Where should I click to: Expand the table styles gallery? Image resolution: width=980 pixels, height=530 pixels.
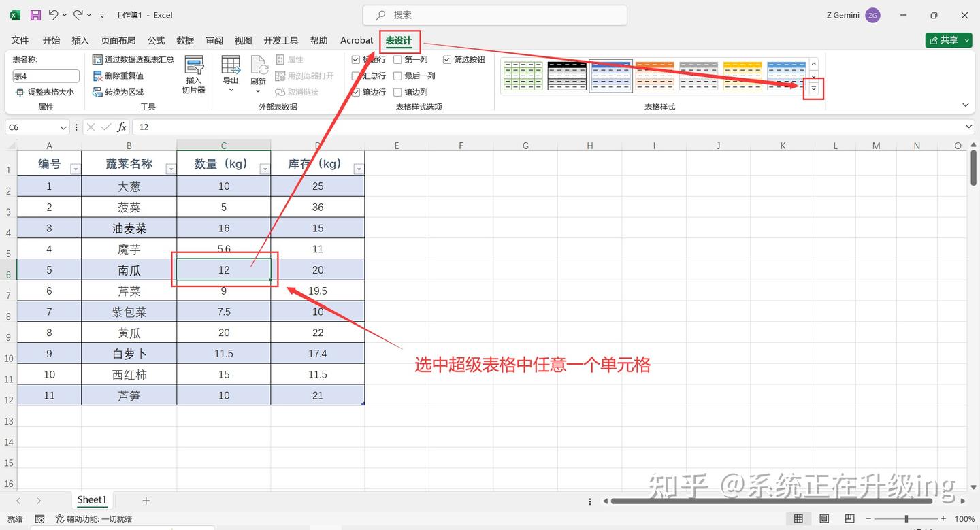click(x=814, y=88)
